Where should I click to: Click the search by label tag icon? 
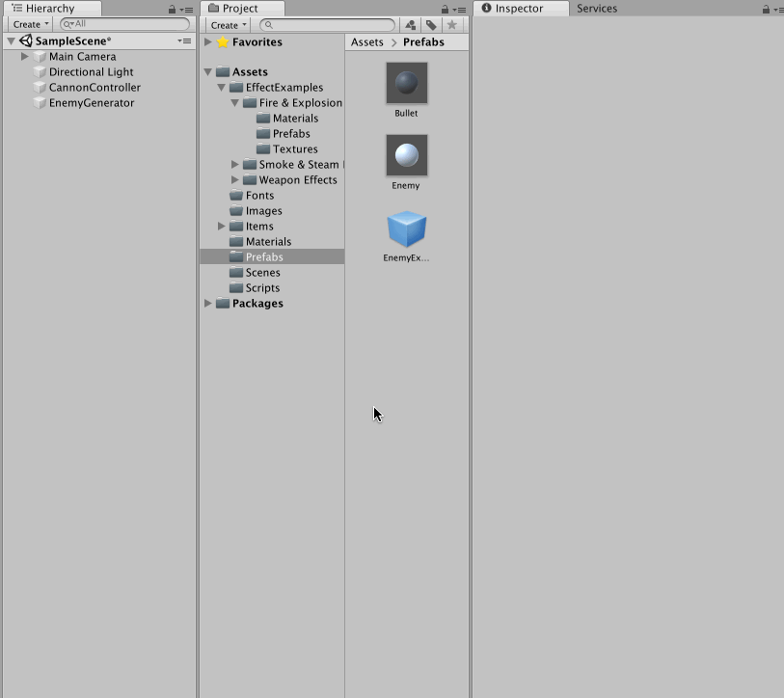pyautogui.click(x=431, y=24)
